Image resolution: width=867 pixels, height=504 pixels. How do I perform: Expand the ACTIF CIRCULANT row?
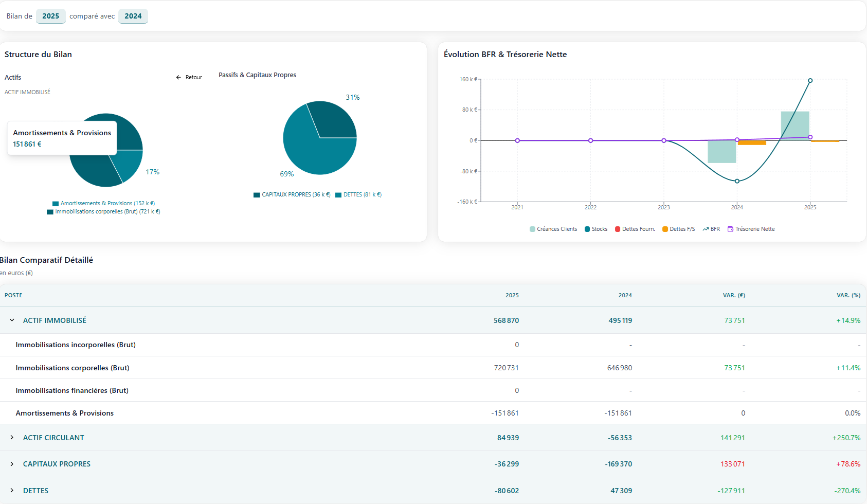click(12, 438)
